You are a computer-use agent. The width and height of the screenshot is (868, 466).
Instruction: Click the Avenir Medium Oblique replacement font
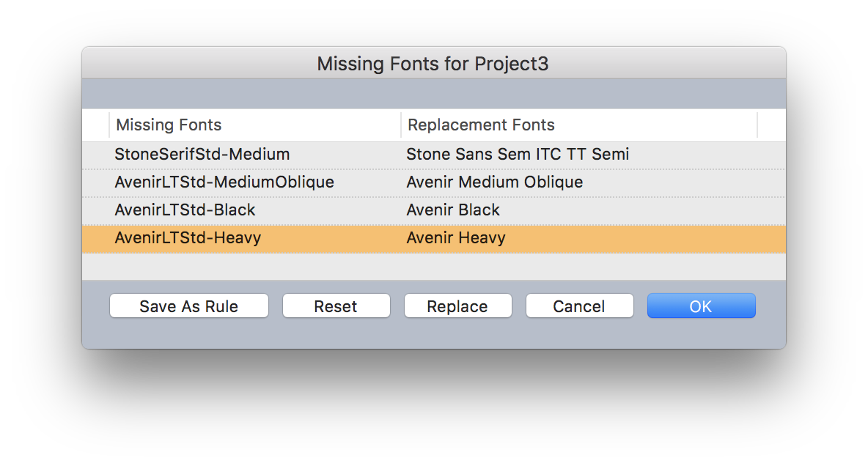[x=495, y=182]
